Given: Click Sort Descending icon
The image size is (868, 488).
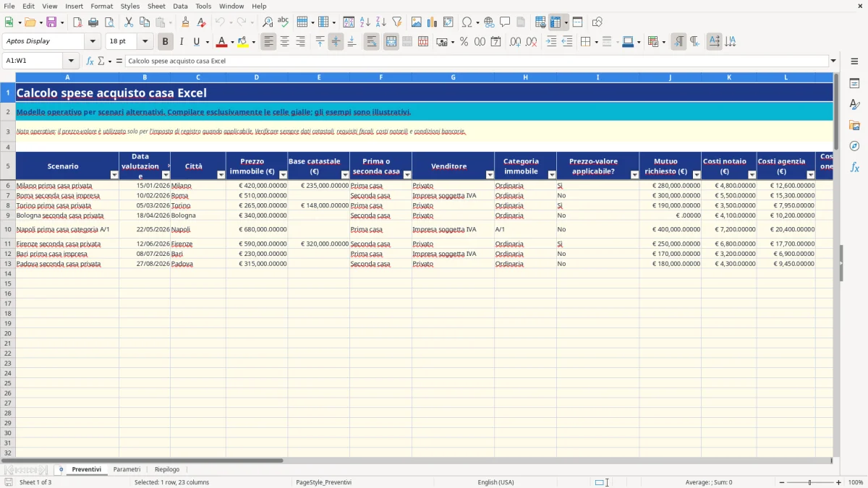Looking at the screenshot, I should 380,22.
